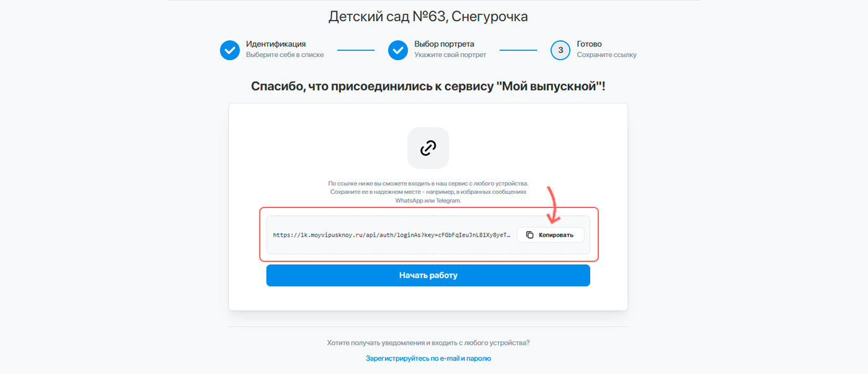Click the login URL text field

coord(392,235)
